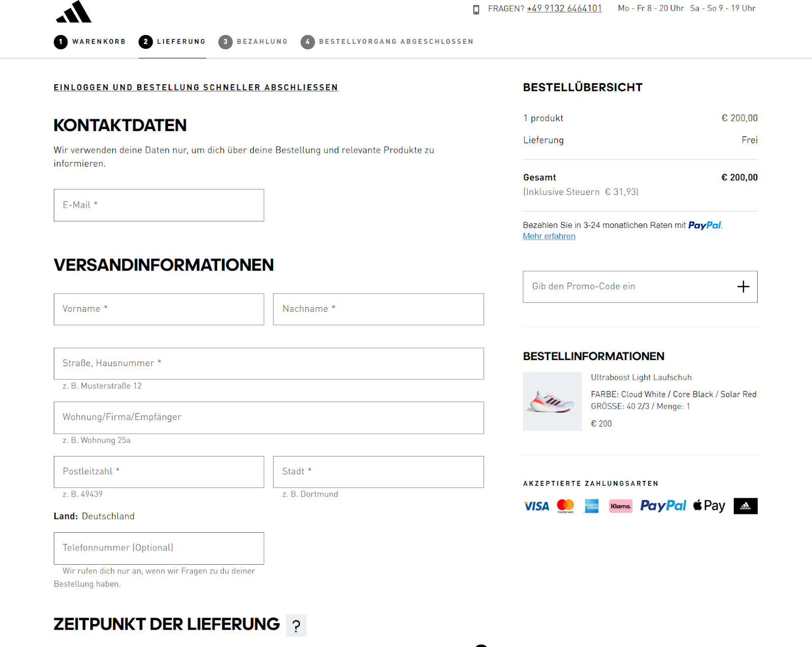Click the adidas logo in header

click(x=74, y=12)
